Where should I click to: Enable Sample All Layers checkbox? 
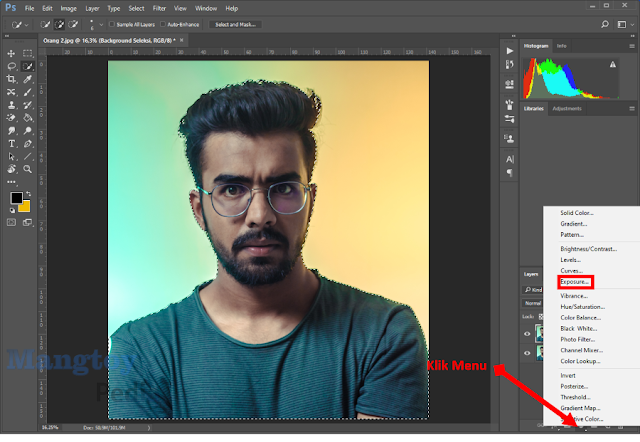111,24
